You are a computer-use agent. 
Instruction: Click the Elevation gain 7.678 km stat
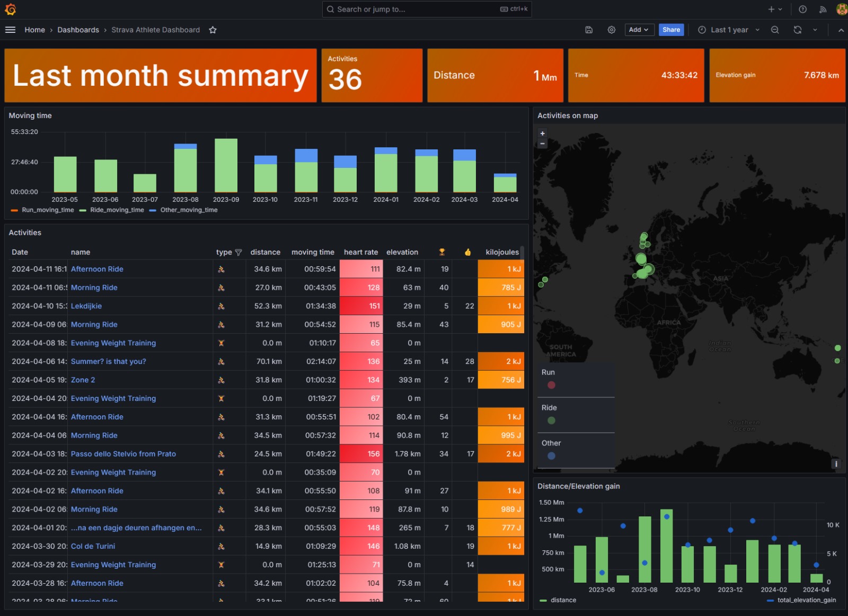coord(777,75)
